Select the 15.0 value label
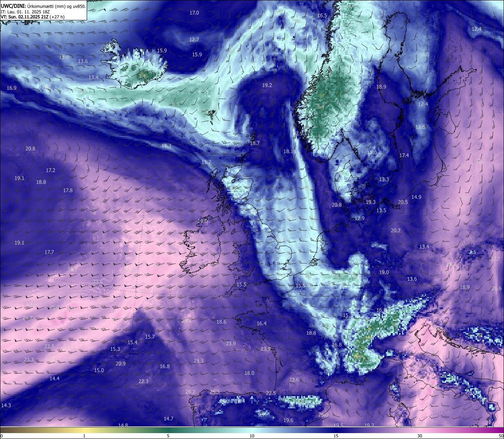504x439 pixels. pyautogui.click(x=99, y=370)
